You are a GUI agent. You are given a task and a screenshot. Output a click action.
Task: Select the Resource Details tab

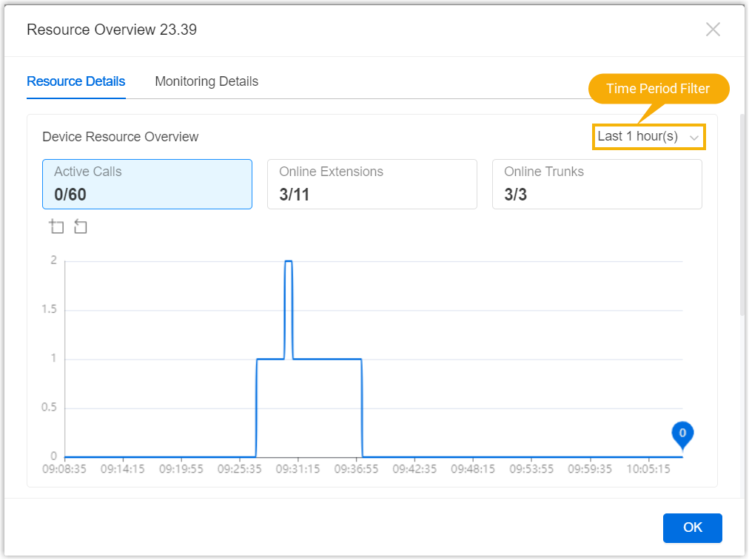point(75,81)
